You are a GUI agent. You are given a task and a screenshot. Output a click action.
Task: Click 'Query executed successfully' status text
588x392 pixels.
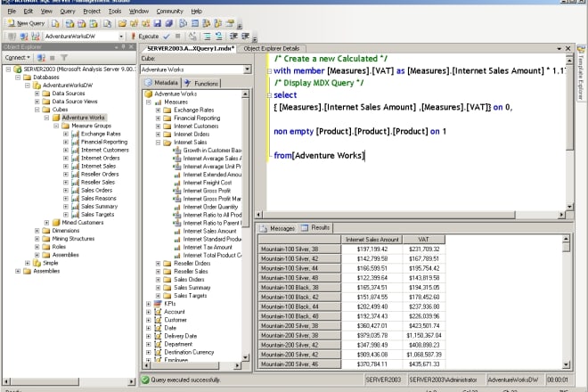coord(185,380)
